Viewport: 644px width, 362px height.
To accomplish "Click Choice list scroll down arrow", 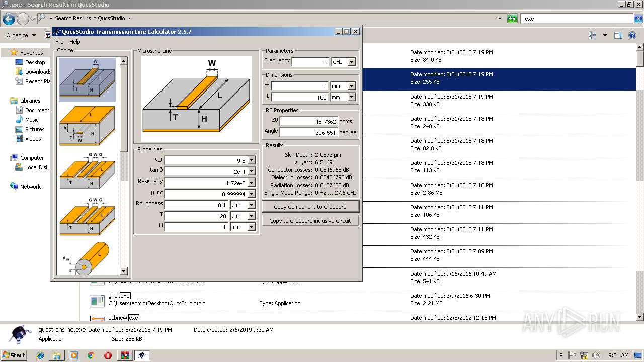I will click(124, 271).
